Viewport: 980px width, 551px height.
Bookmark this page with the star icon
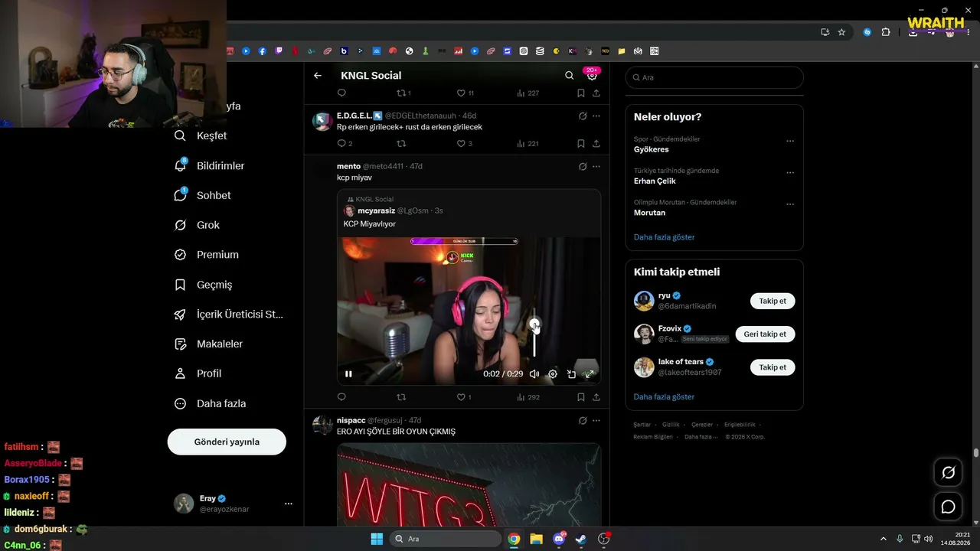tap(841, 32)
